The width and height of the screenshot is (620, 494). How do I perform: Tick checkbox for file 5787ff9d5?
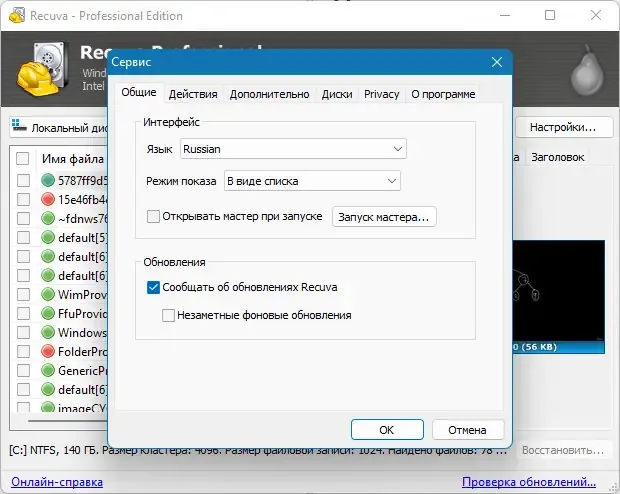click(23, 180)
